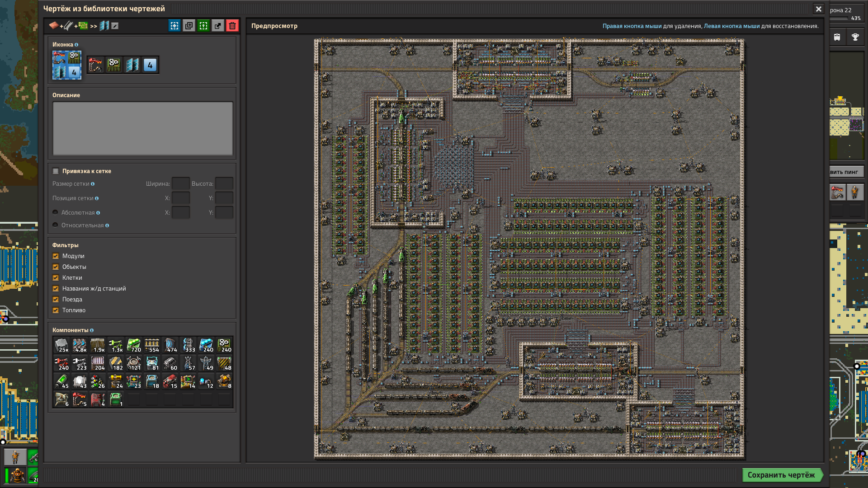This screenshot has width=868, height=488.
Task: Click locomotive component 15
Action: click(170, 381)
